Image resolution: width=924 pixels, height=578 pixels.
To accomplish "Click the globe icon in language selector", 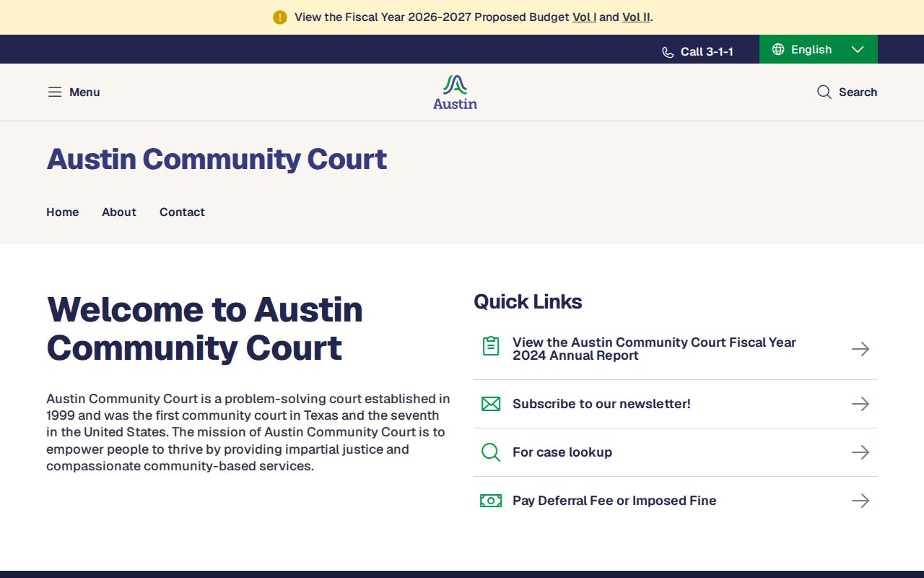I will point(778,49).
